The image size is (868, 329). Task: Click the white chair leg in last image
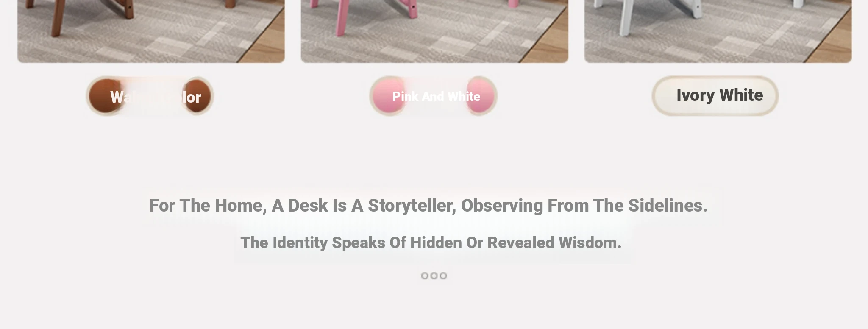[x=623, y=17]
